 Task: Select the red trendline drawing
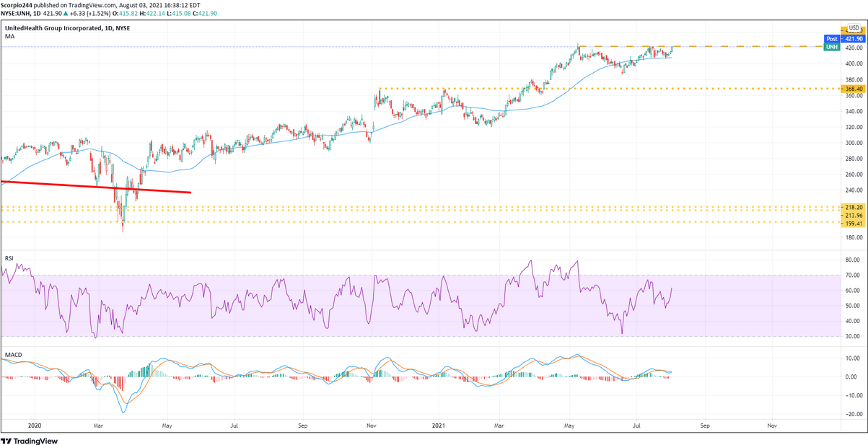coord(95,187)
